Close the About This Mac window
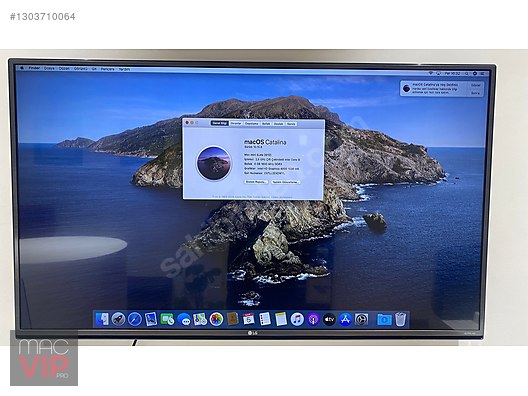 187,123
